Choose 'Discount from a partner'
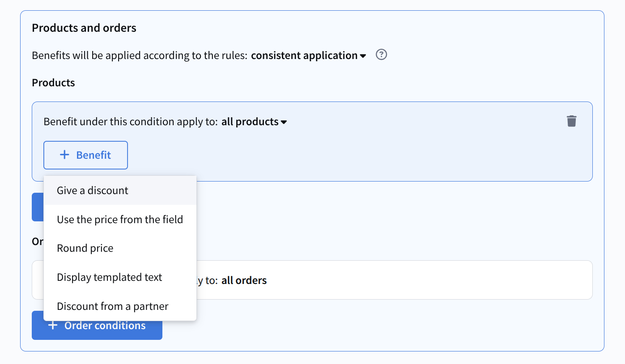 [113, 306]
